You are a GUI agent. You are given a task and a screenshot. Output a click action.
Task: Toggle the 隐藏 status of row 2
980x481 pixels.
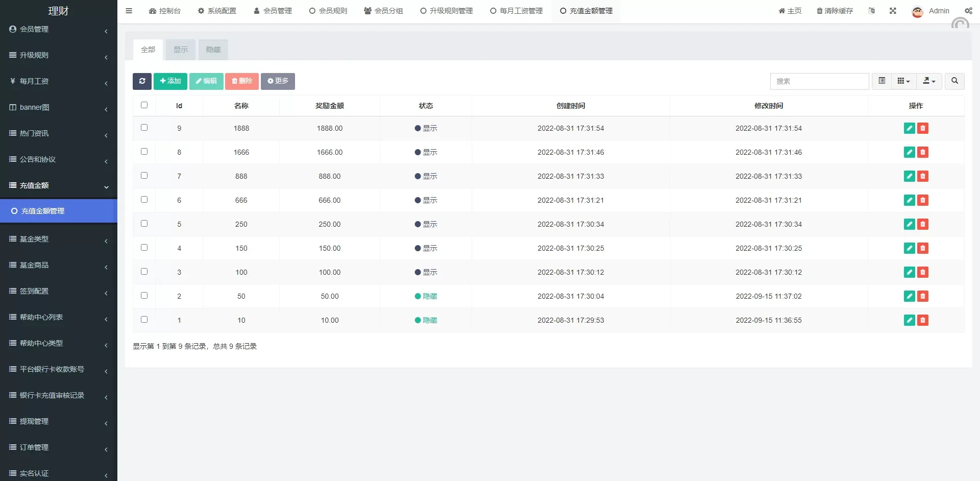tap(426, 296)
